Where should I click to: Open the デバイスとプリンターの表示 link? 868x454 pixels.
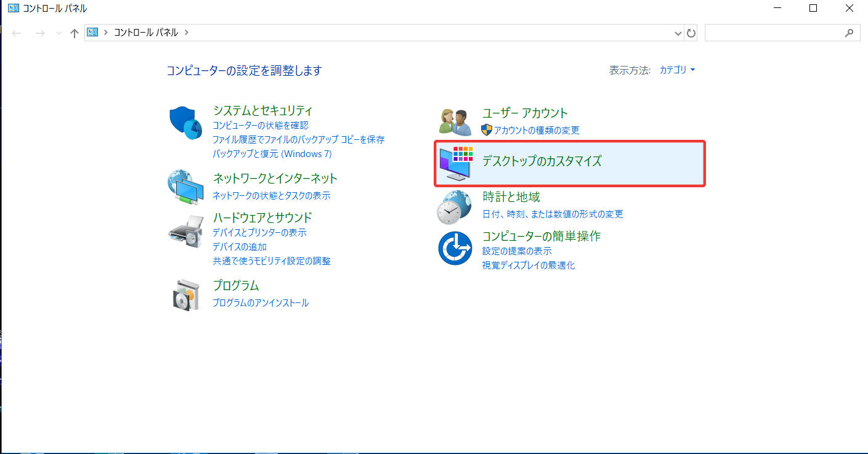point(259,233)
